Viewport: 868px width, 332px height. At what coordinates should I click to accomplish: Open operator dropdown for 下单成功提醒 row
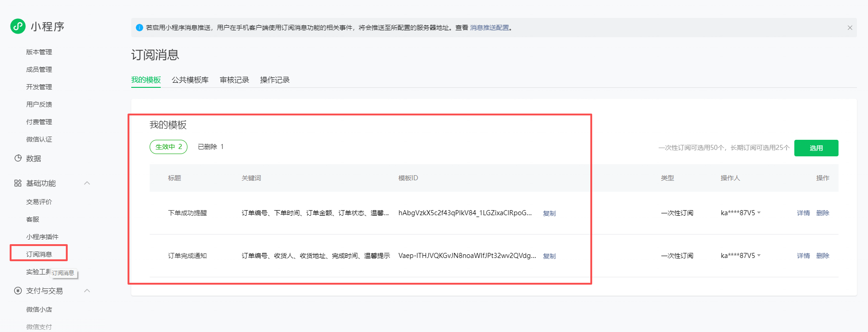[x=759, y=212]
